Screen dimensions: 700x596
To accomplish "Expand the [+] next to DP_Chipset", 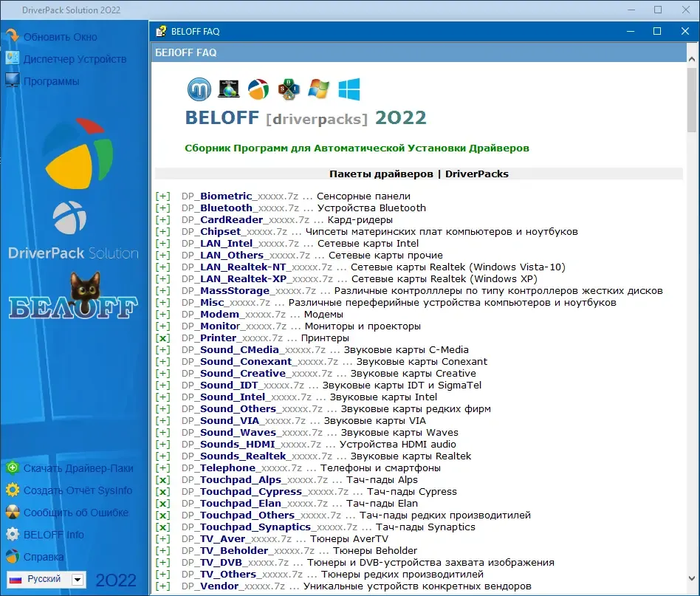I will [163, 232].
